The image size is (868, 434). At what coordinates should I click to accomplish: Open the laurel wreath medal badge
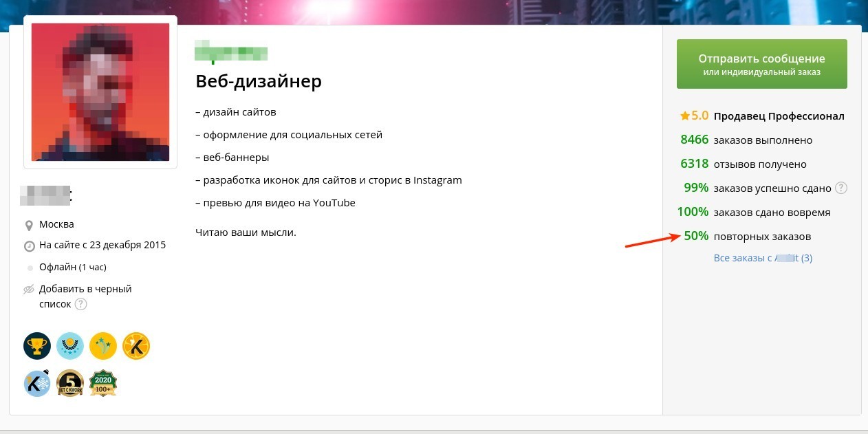[x=70, y=346]
